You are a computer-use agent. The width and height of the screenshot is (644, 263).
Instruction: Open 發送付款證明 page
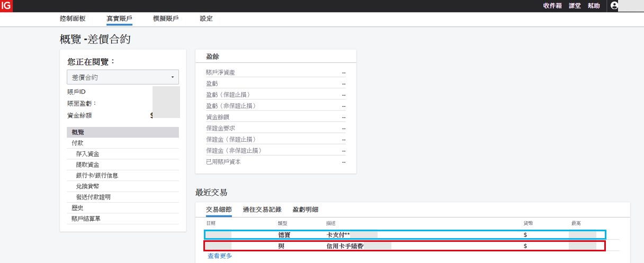[93, 197]
